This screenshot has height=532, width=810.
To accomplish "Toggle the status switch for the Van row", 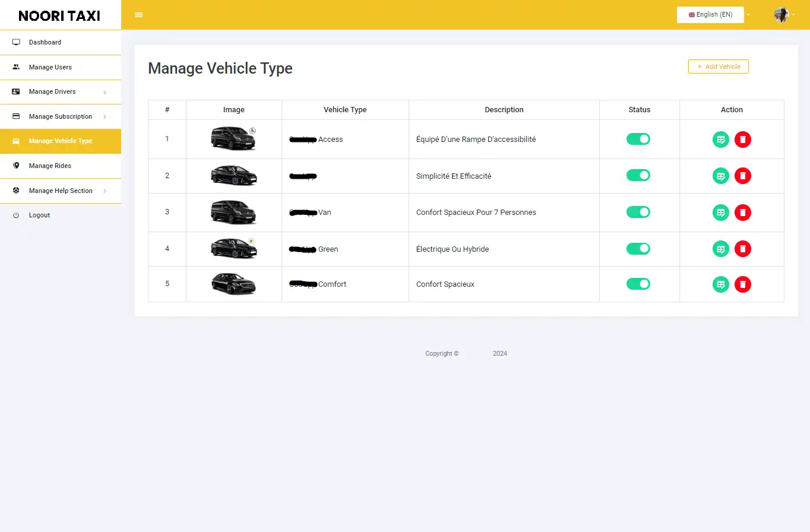I will coord(638,212).
